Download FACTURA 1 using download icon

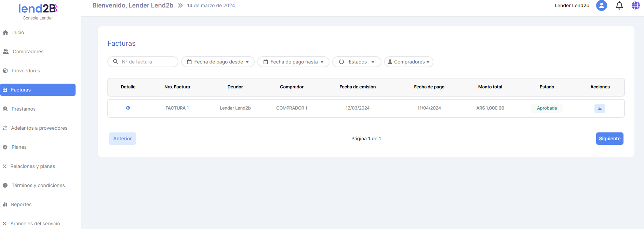point(600,108)
